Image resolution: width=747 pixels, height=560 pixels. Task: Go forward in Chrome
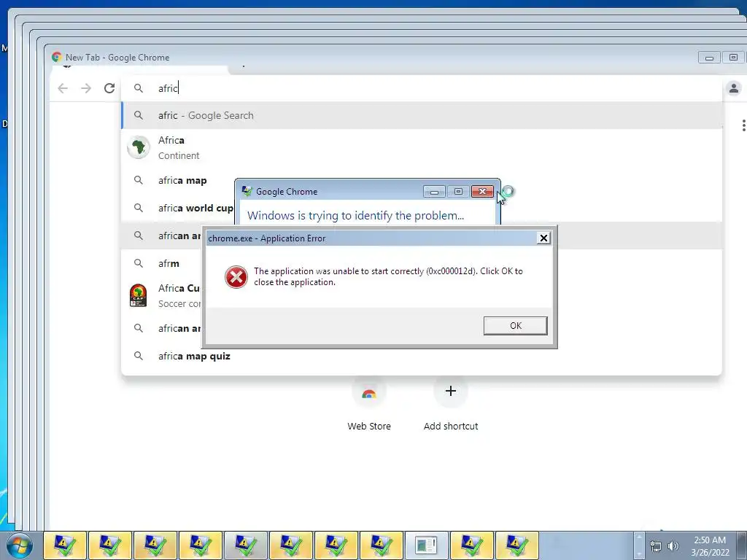click(x=86, y=88)
